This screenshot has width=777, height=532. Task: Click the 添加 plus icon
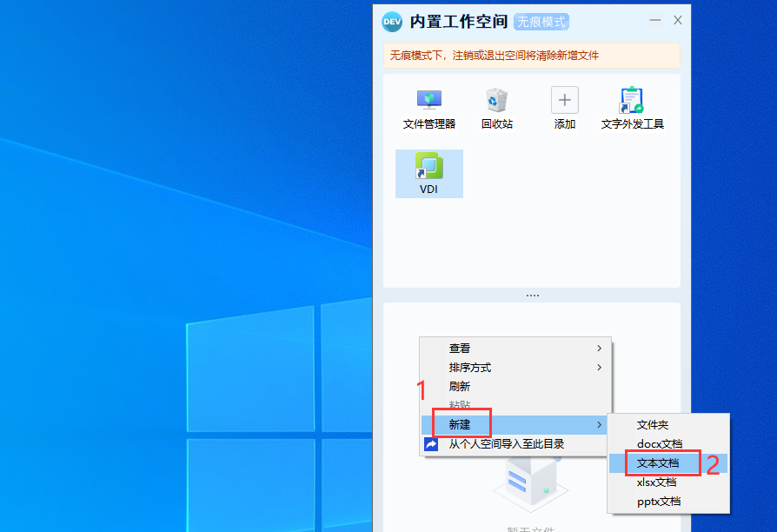(x=564, y=100)
